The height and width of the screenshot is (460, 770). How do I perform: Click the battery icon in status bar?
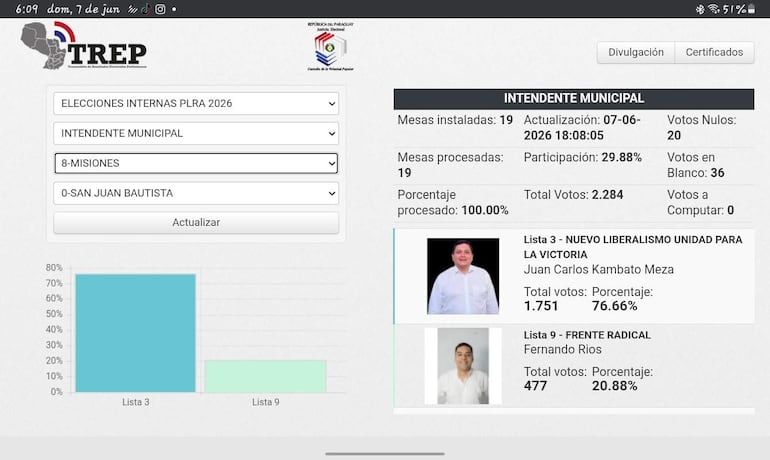(x=751, y=9)
